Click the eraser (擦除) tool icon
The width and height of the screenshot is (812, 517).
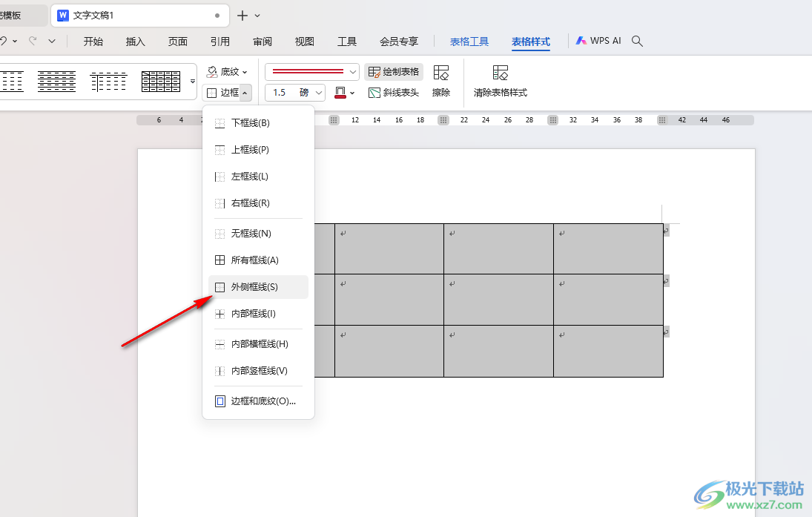point(441,73)
